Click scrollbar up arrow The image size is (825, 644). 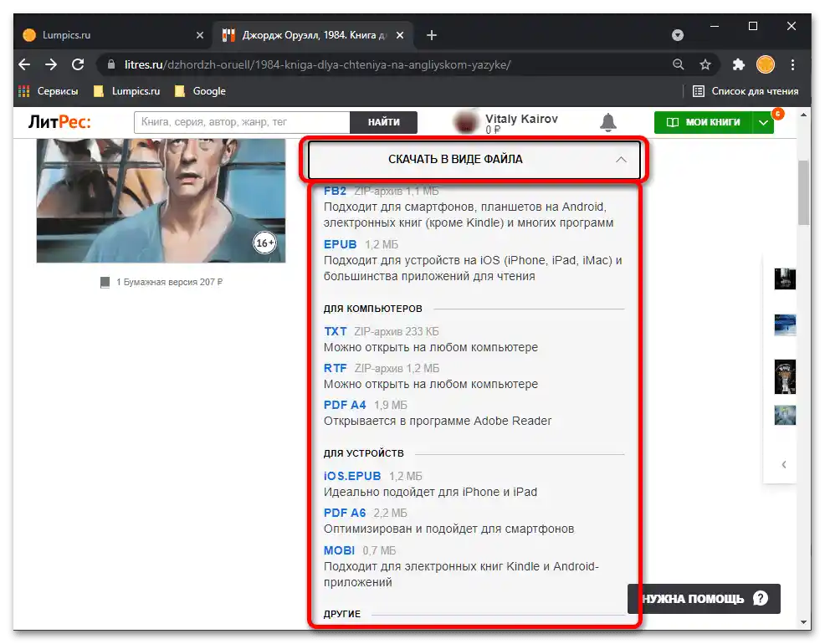[x=803, y=115]
